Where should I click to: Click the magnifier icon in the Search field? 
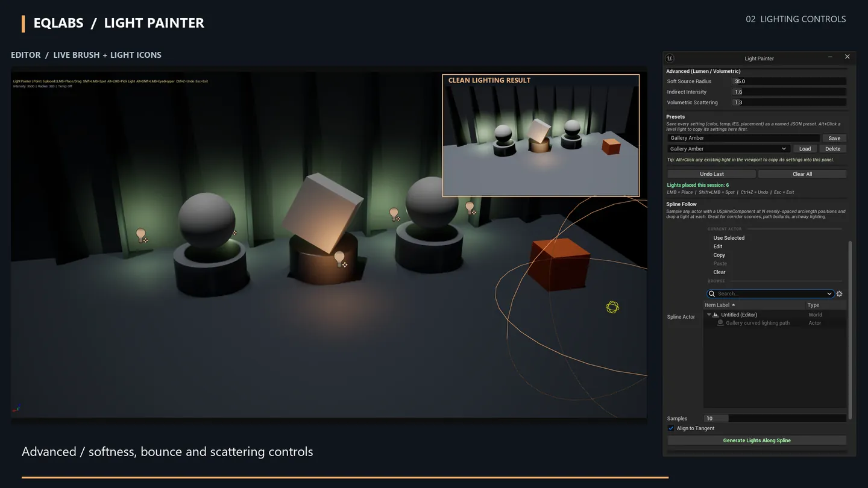712,294
